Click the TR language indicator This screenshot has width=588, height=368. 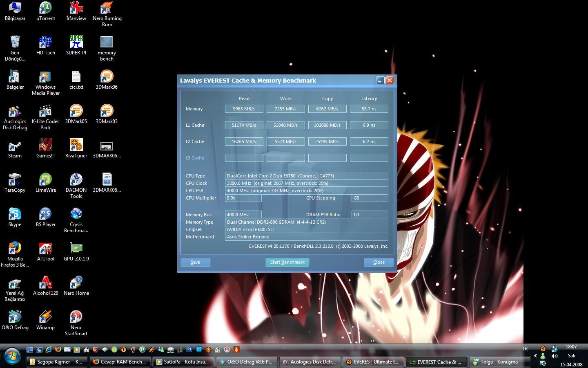click(x=525, y=349)
